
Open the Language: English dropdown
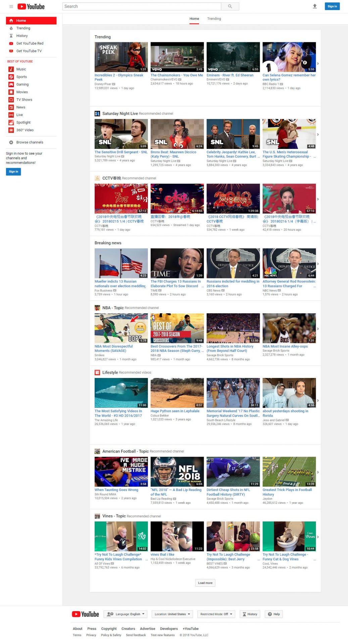pyautogui.click(x=126, y=614)
